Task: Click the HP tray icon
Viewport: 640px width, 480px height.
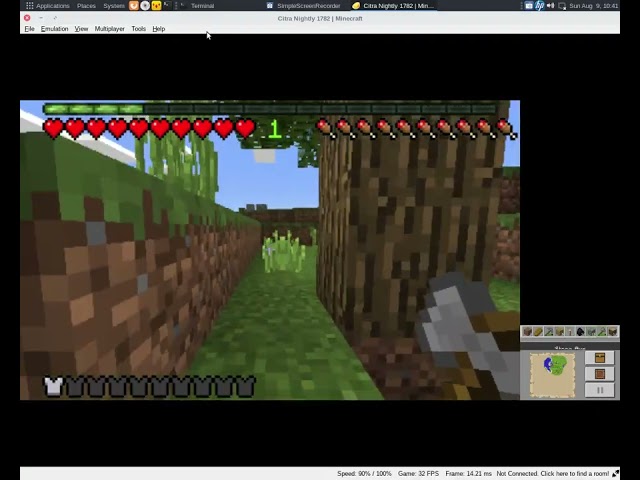Action: (540, 6)
